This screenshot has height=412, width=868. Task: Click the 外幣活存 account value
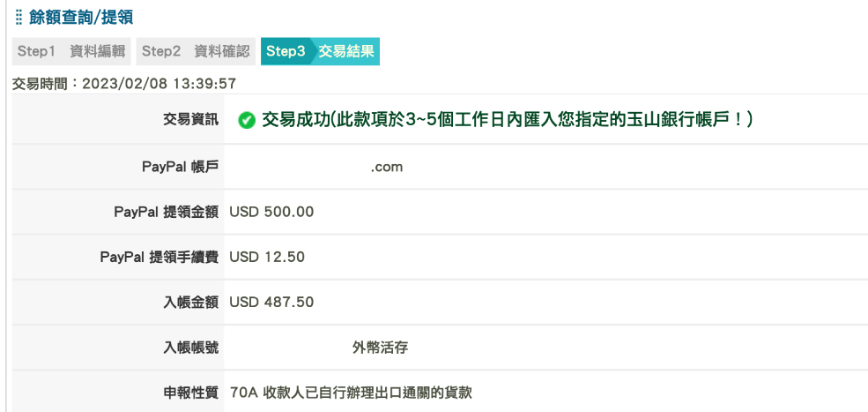(381, 348)
